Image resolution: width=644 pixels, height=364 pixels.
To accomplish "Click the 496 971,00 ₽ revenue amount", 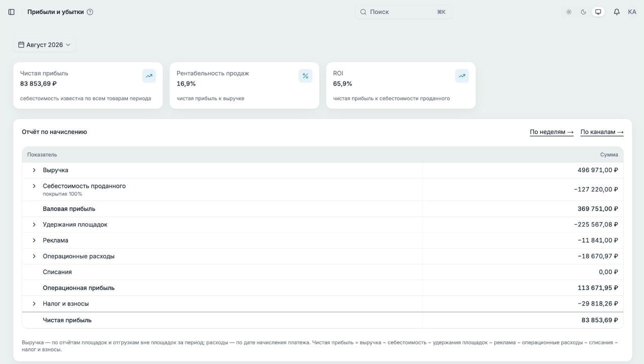I will (598, 170).
